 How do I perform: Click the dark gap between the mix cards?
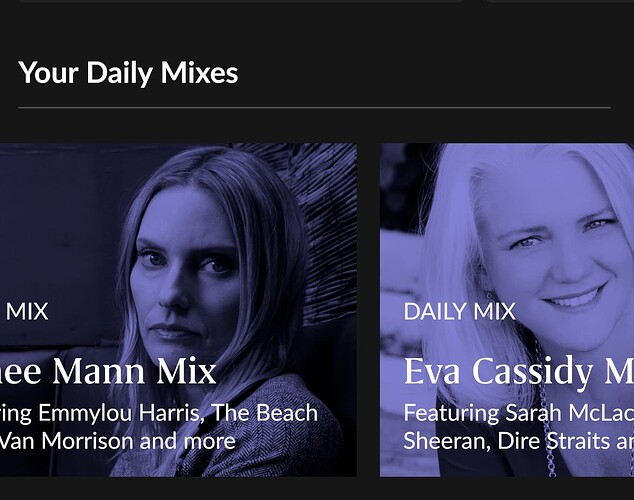pyautogui.click(x=368, y=310)
